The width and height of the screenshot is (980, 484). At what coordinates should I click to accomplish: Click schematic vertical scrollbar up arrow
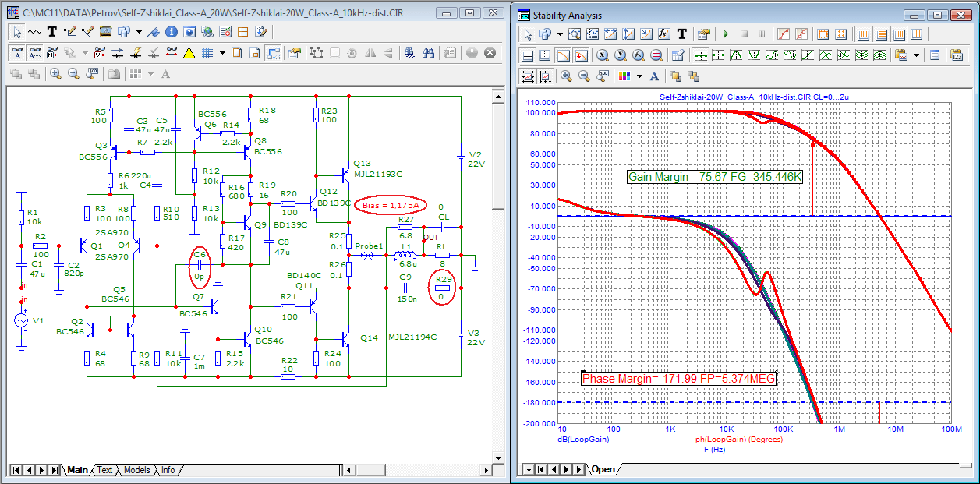(498, 95)
